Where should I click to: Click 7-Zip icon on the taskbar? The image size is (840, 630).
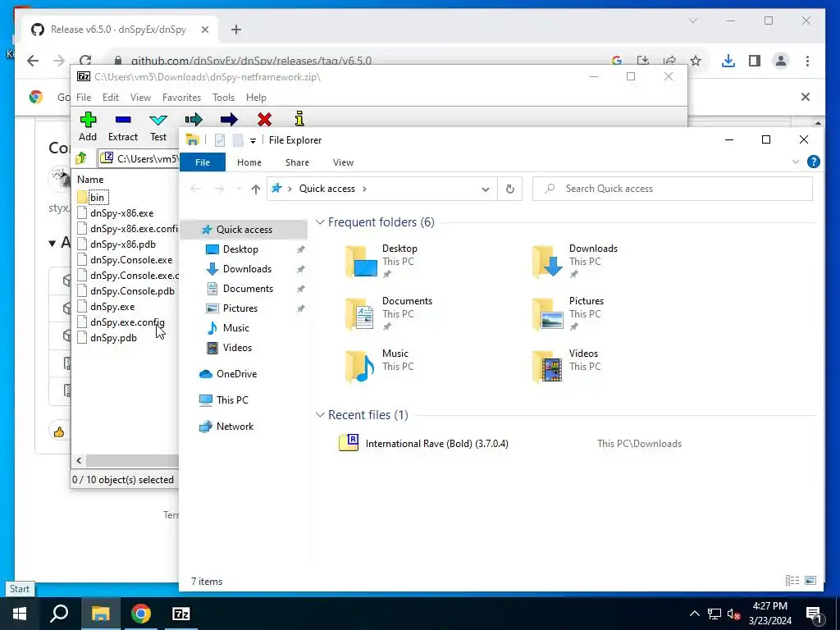tap(181, 614)
